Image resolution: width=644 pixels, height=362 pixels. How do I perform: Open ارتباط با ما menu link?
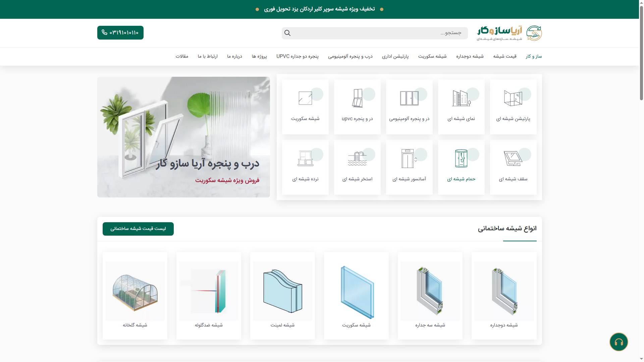click(x=208, y=56)
